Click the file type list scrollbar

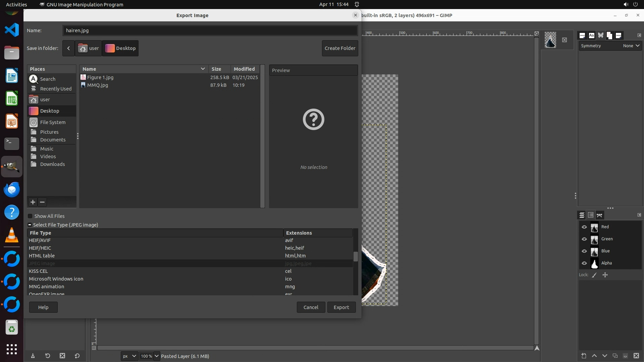click(356, 256)
